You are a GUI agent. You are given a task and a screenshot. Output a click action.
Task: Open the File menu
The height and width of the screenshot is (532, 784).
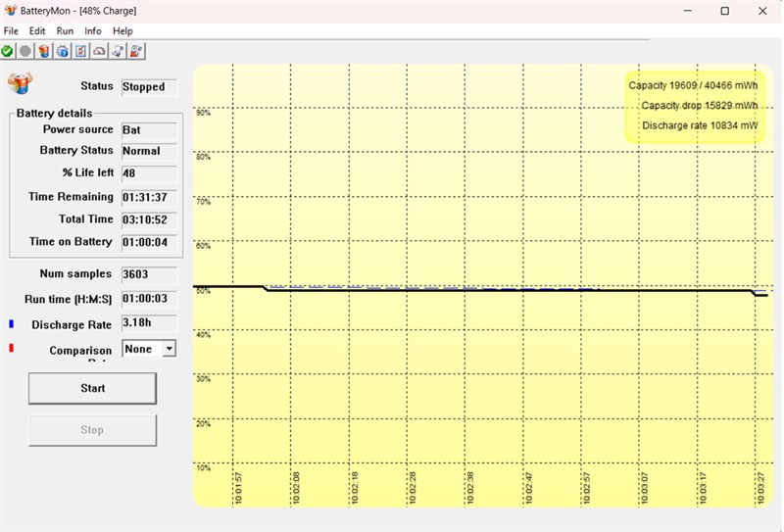click(11, 31)
